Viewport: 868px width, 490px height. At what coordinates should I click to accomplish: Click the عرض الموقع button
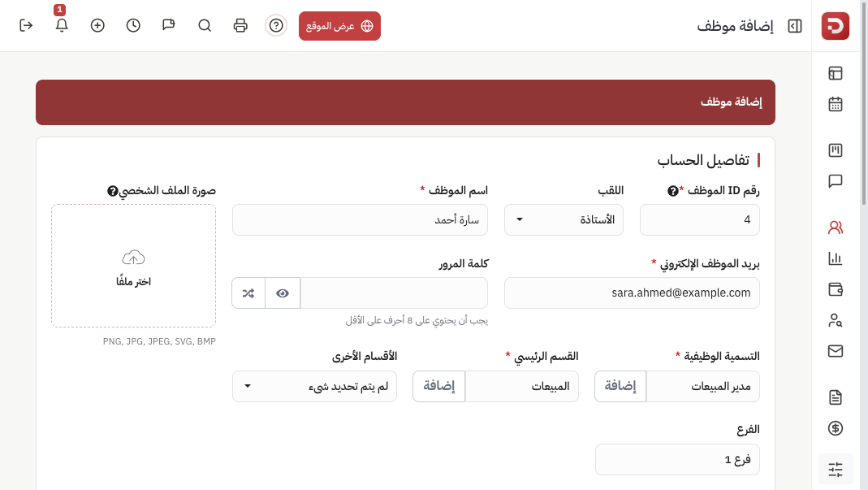click(x=340, y=26)
